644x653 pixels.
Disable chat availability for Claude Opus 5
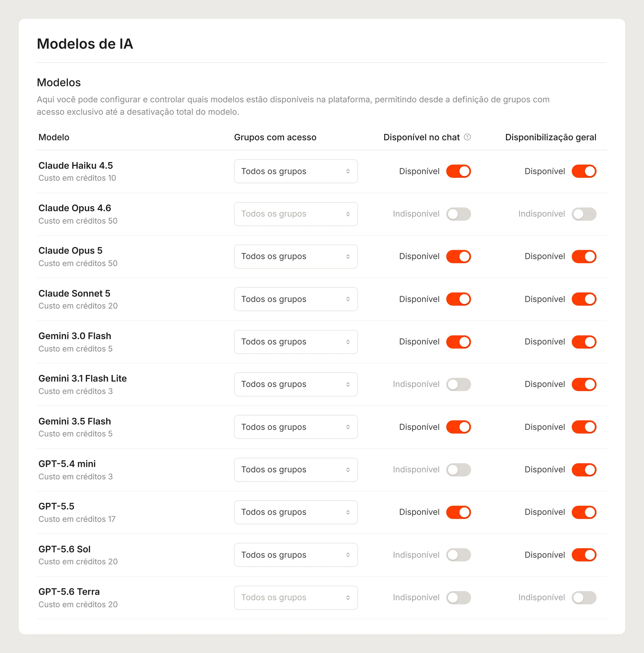(458, 256)
